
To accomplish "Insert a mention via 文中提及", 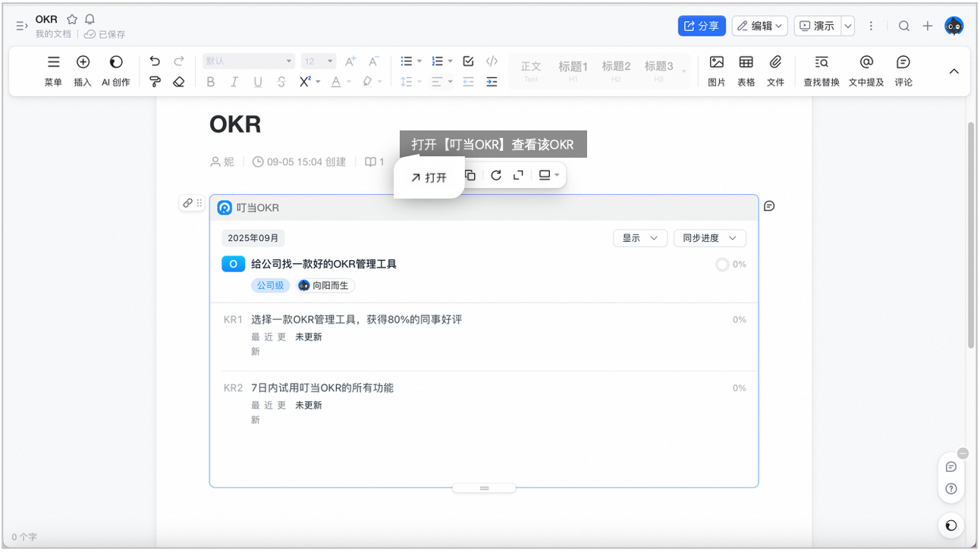I will 866,71.
